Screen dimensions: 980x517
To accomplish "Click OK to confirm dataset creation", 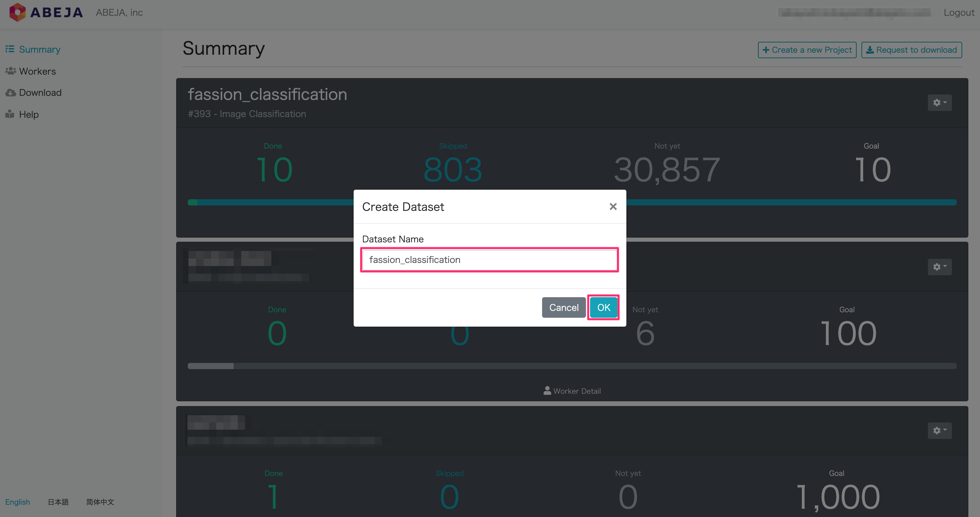I will 602,307.
